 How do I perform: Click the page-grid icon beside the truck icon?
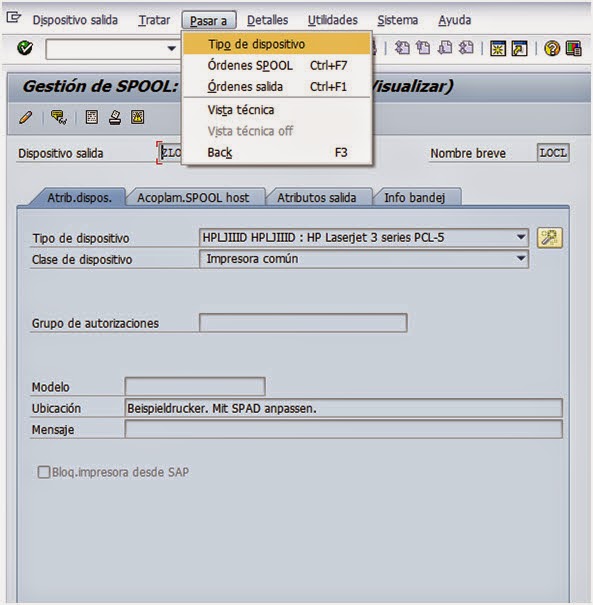click(91, 117)
